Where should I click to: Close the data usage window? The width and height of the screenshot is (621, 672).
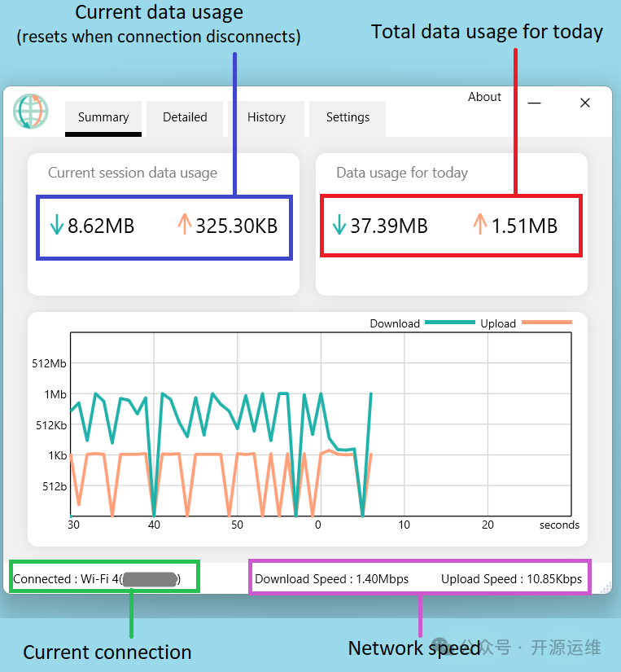click(x=584, y=103)
